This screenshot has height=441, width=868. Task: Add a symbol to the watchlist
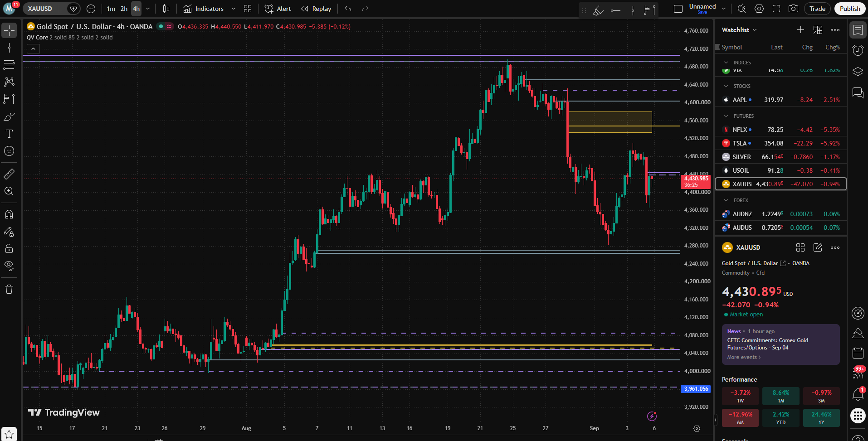click(x=801, y=30)
